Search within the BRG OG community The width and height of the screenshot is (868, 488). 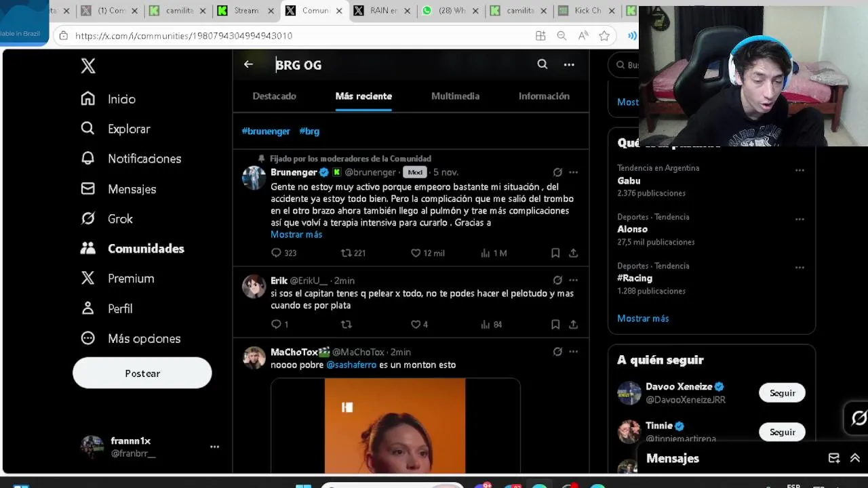(x=542, y=64)
